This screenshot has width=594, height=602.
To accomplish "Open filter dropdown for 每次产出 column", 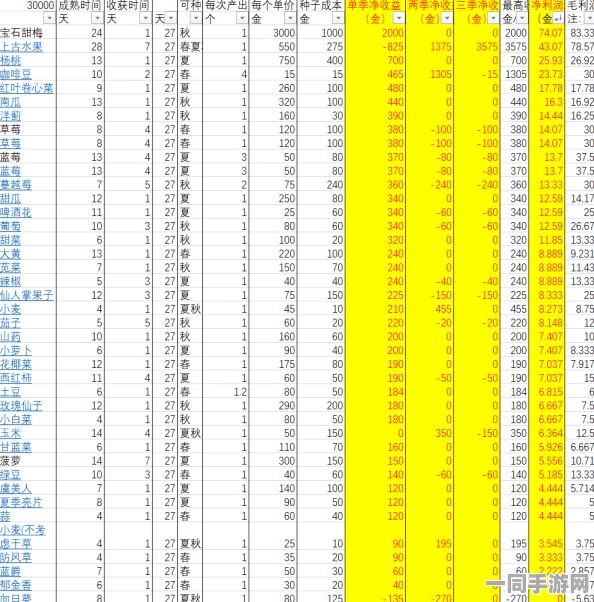I will click(242, 18).
